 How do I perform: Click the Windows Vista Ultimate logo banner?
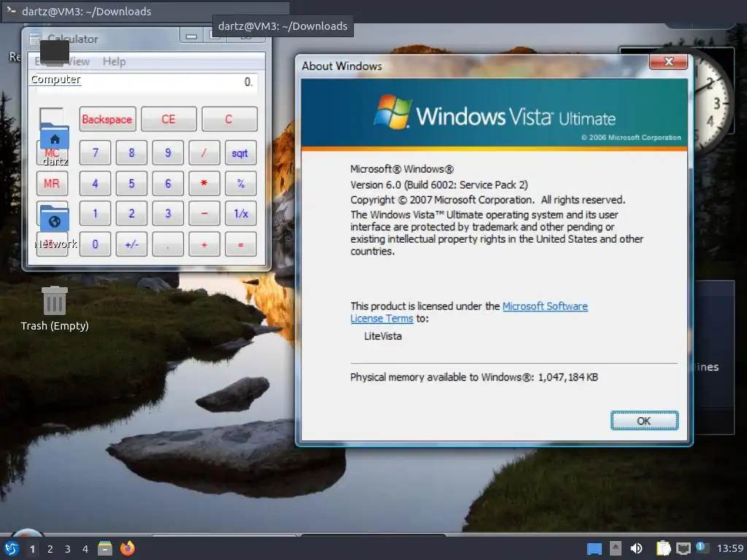tap(494, 113)
